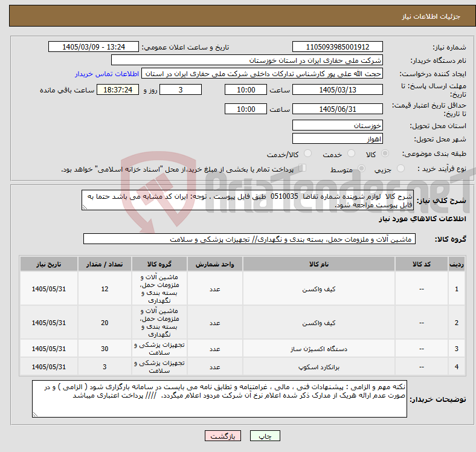476x452 pixels.
Task: Click the response deadline hour 10:00 field
Action: pos(246,89)
